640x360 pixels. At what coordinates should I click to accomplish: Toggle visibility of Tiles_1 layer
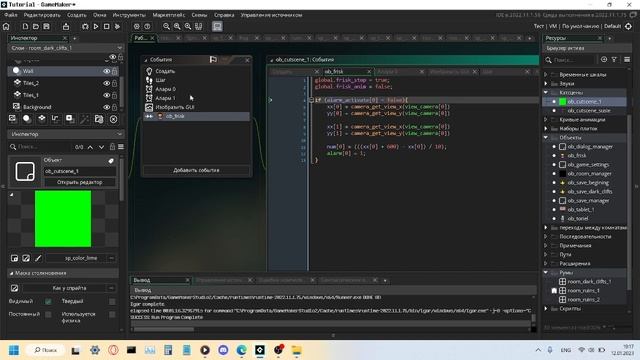[107, 95]
